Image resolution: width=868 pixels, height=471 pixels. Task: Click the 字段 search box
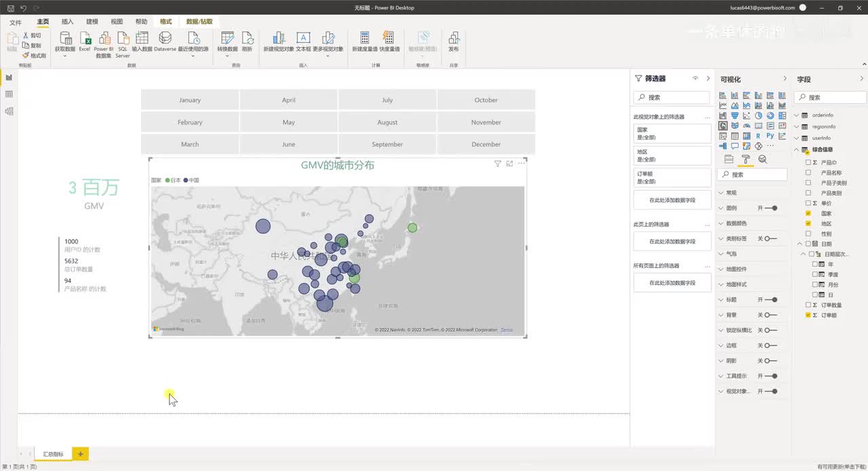830,97
